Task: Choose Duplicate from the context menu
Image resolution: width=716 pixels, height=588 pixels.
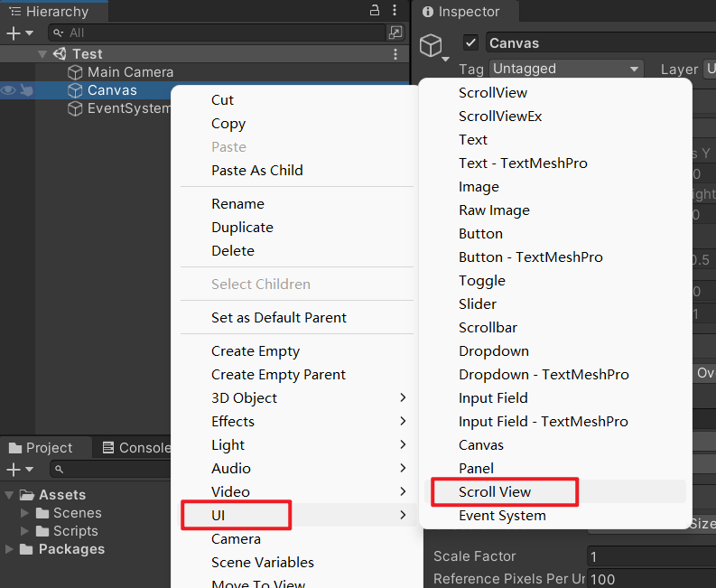Action: (243, 227)
